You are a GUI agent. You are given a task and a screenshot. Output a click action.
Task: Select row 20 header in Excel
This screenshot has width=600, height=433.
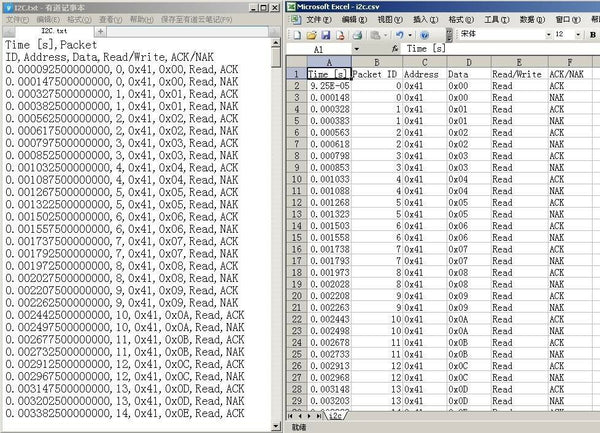(297, 296)
